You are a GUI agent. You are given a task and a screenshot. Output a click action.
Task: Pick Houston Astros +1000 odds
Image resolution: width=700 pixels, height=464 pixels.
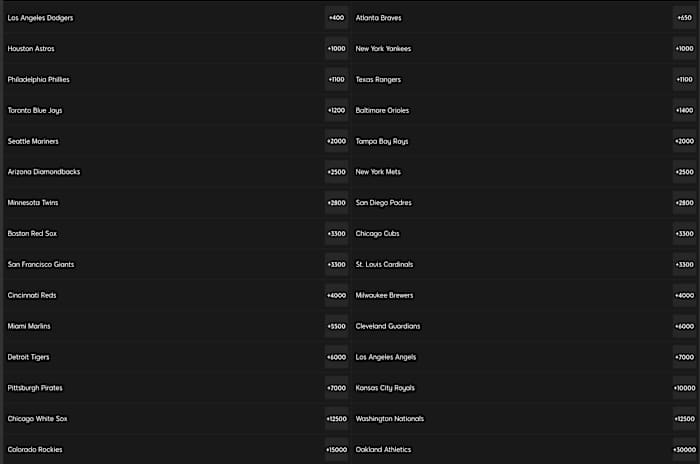click(x=336, y=49)
